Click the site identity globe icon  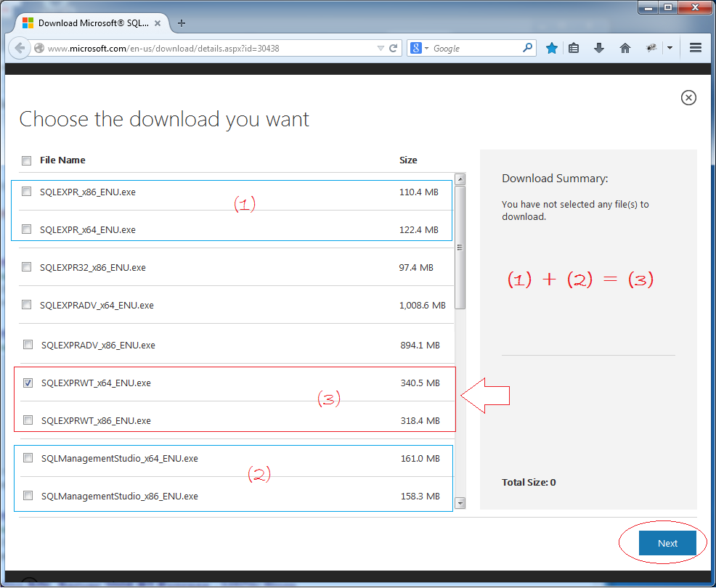click(39, 48)
